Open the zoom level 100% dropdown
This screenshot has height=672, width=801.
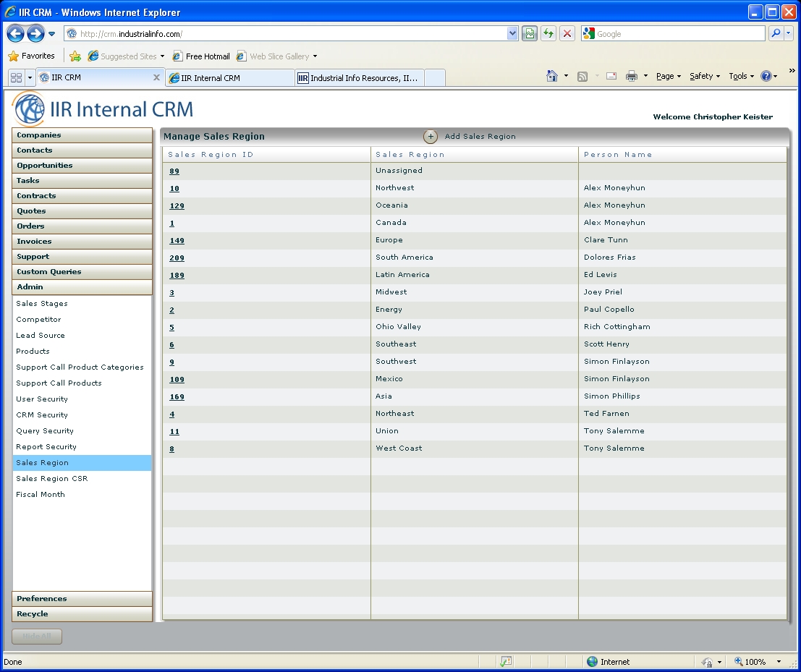pyautogui.click(x=779, y=662)
